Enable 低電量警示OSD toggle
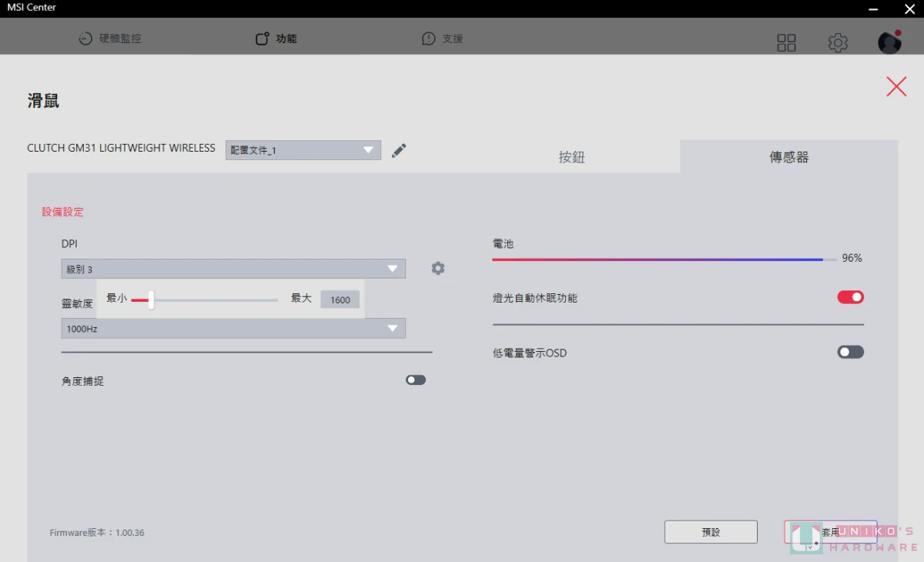 [851, 352]
